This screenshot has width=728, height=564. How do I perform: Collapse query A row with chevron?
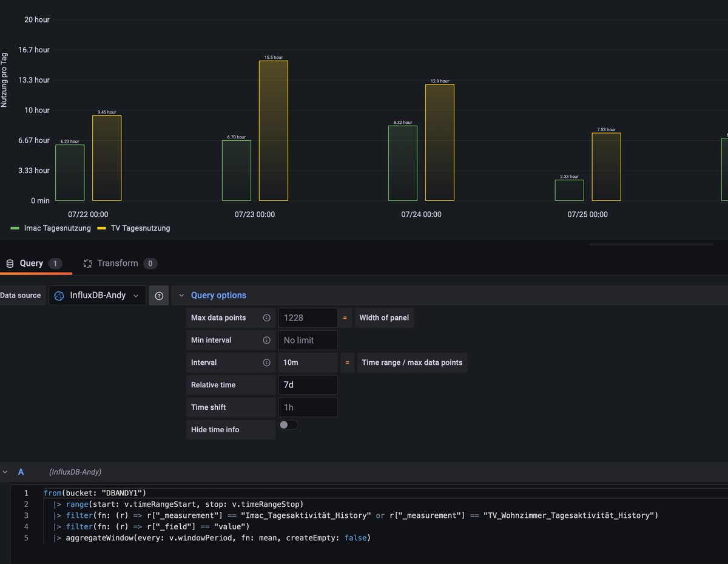point(5,472)
